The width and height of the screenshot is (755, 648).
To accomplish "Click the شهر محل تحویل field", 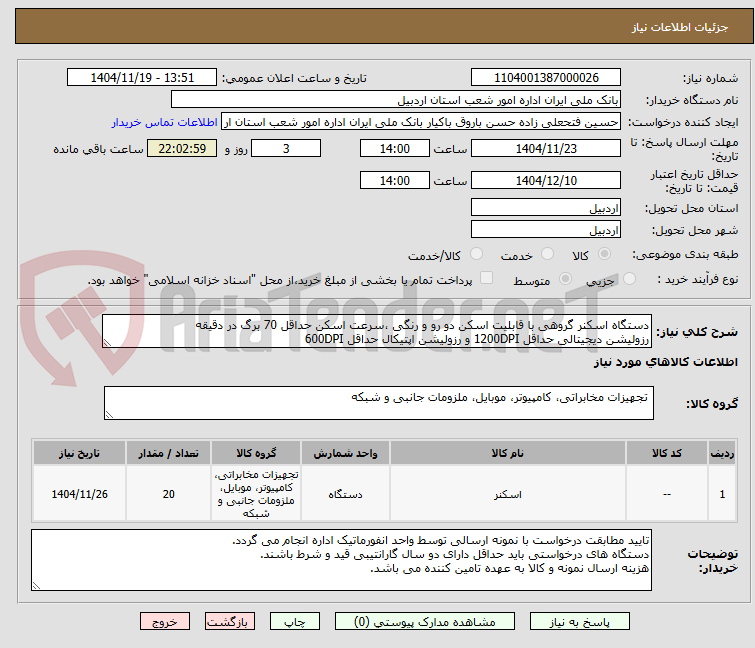I will pyautogui.click(x=546, y=229).
